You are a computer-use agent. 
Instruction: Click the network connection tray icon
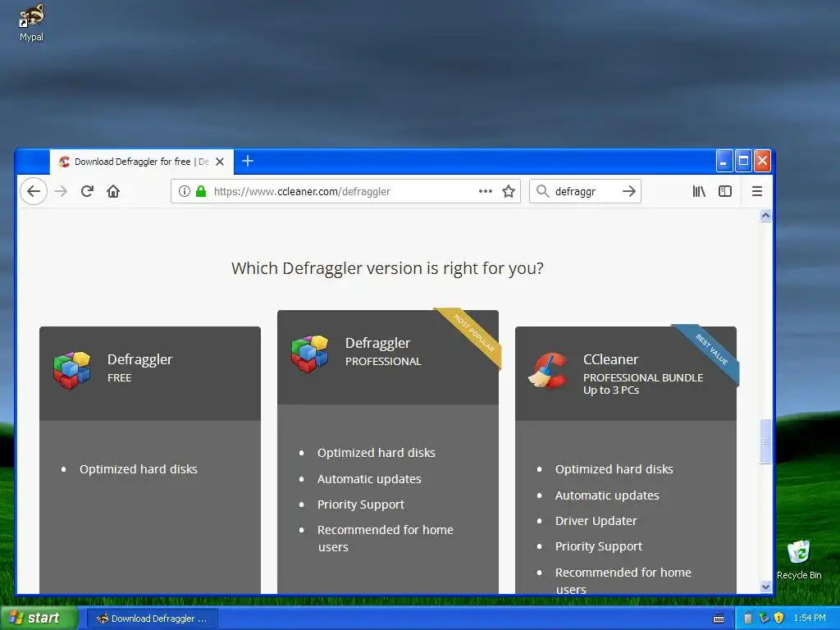click(764, 619)
